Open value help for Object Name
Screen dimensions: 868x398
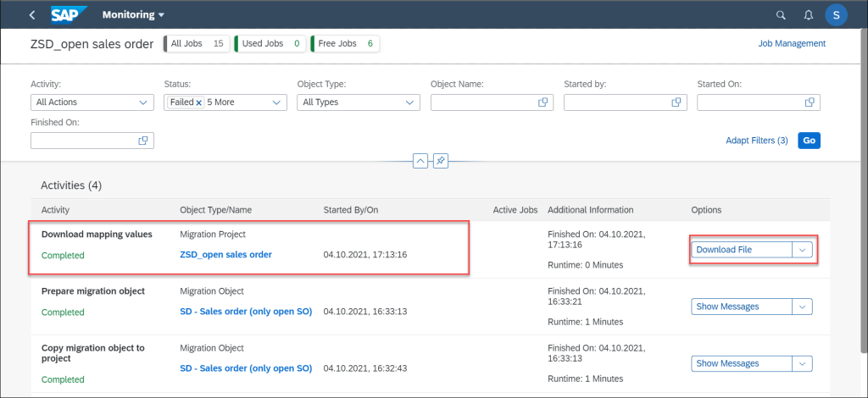tap(542, 102)
